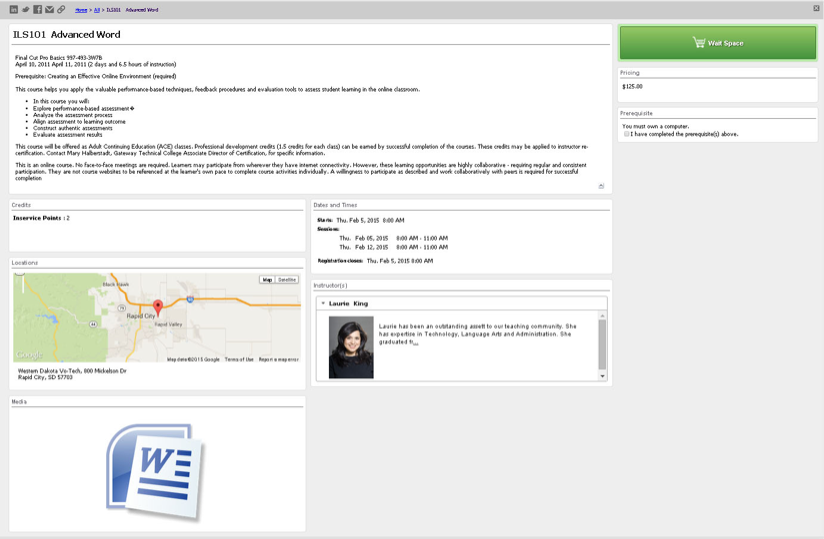Switch map to Satellite view
This screenshot has width=824, height=539.
click(287, 280)
